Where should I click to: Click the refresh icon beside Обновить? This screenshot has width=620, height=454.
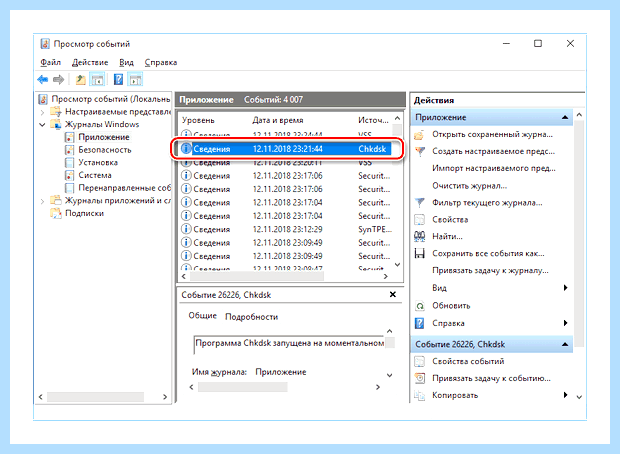[x=420, y=306]
